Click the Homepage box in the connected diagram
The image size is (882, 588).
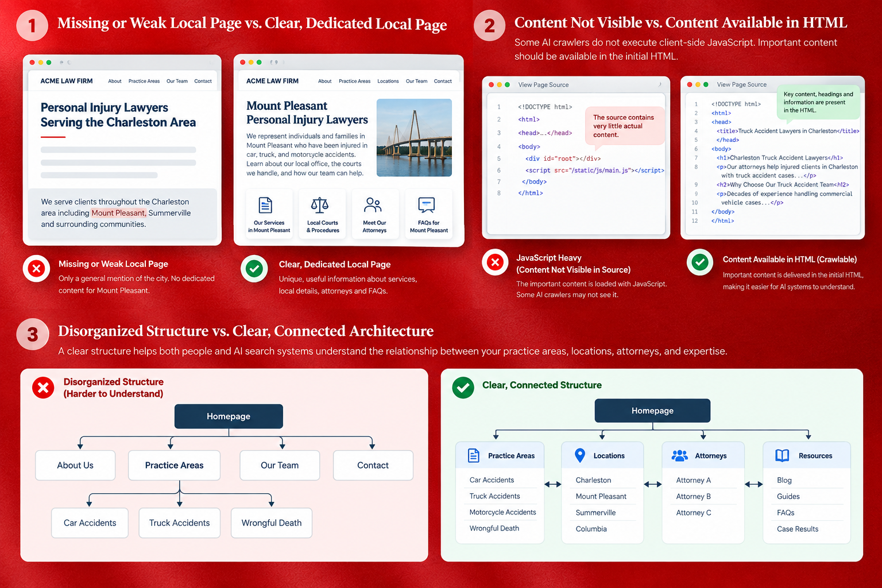pyautogui.click(x=652, y=411)
